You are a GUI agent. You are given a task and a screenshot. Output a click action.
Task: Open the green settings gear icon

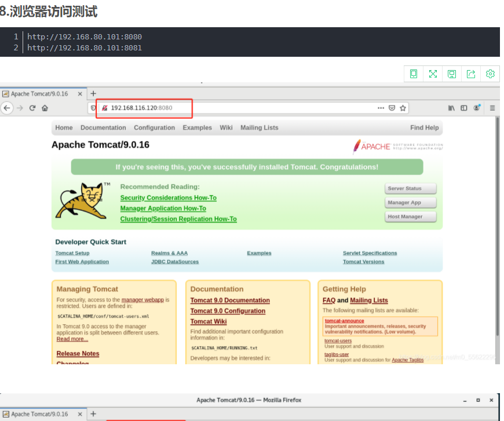[490, 74]
